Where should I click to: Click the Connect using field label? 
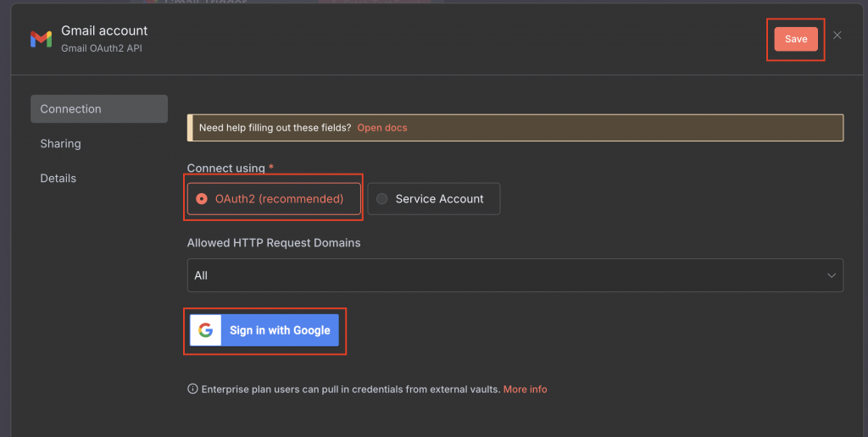[x=225, y=169]
